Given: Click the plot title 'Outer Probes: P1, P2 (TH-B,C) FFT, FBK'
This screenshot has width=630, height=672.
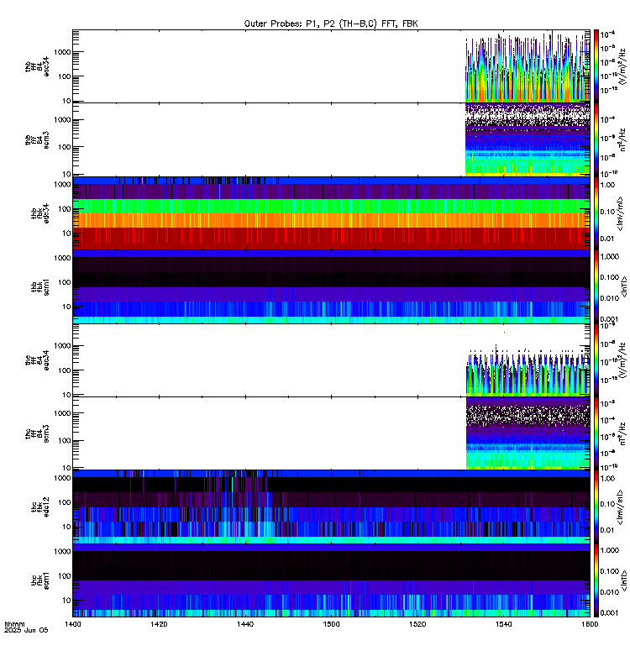Looking at the screenshot, I should click(x=331, y=24).
